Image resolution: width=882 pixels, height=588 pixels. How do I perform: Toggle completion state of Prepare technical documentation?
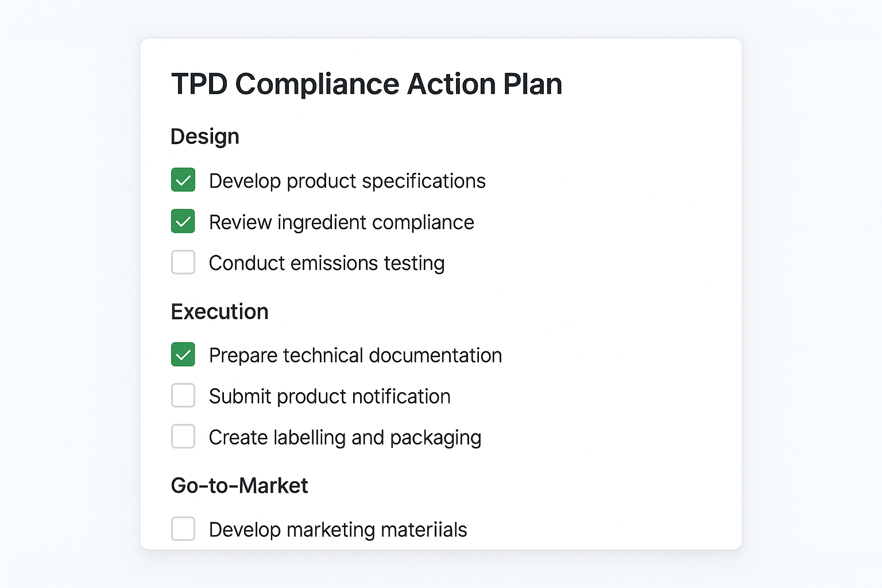[183, 355]
